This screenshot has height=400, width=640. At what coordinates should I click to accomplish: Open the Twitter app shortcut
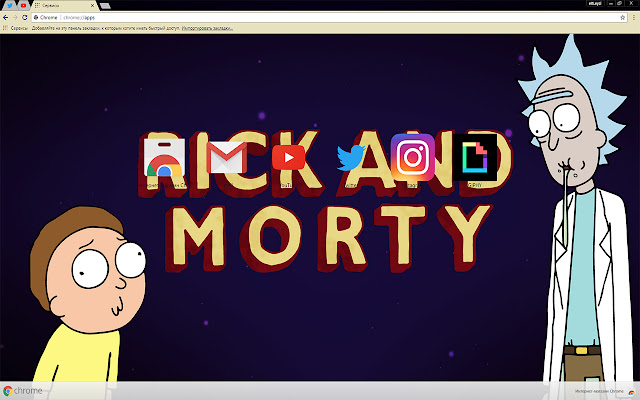pos(351,158)
